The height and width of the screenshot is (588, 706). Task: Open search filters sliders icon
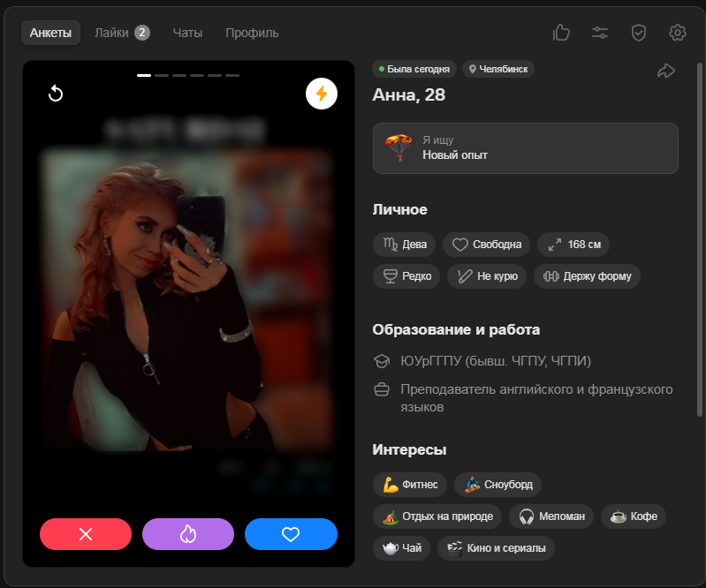tap(600, 33)
